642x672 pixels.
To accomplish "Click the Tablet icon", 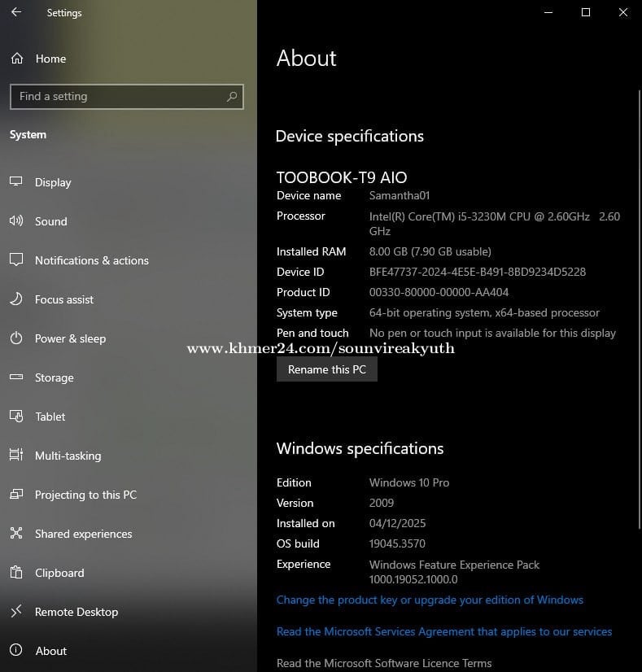I will point(15,416).
